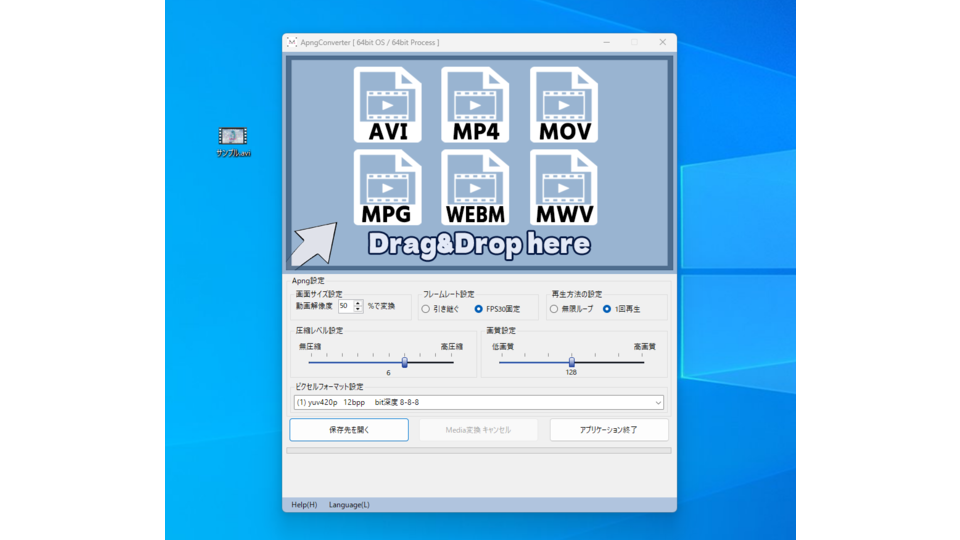Viewport: 960px width, 540px height.
Task: Click the 保存先を開く button
Action: click(349, 430)
